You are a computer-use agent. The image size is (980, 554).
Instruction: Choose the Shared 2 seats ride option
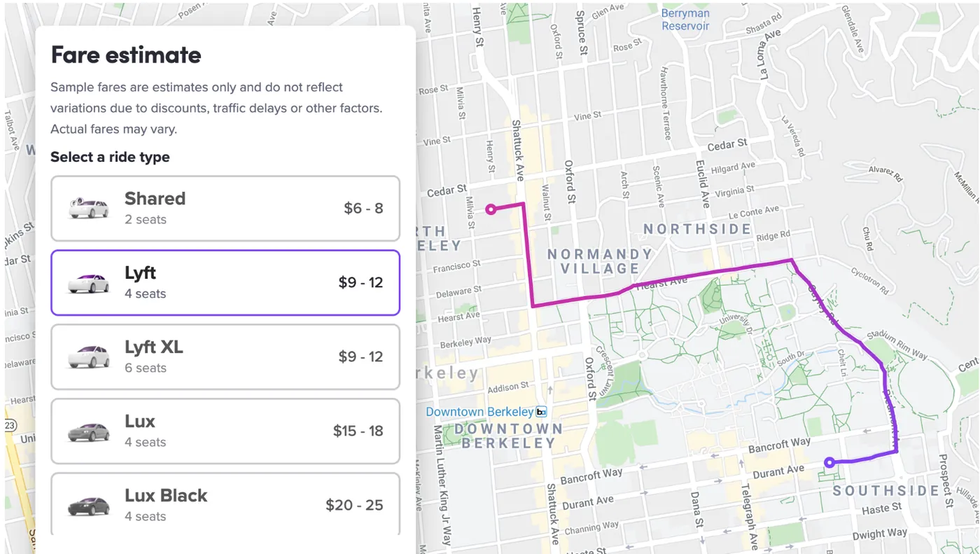tap(225, 209)
